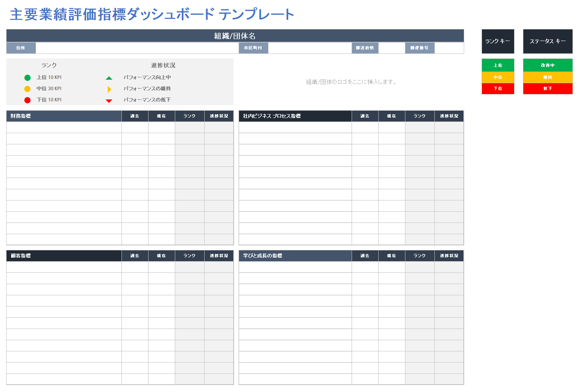
Task: Select the yellow right-pointing triangle icon
Action: pos(109,89)
